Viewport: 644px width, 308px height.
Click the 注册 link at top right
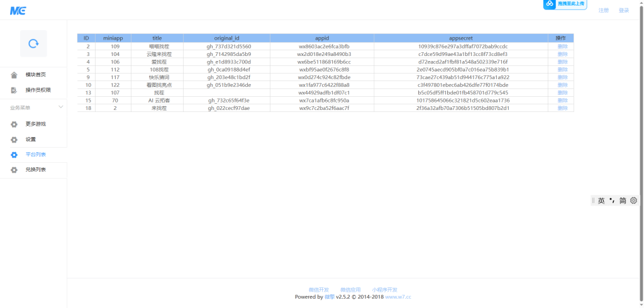tap(603, 10)
